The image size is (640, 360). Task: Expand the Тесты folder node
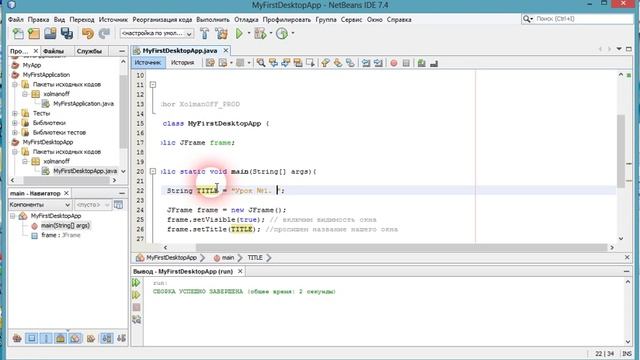pos(15,113)
